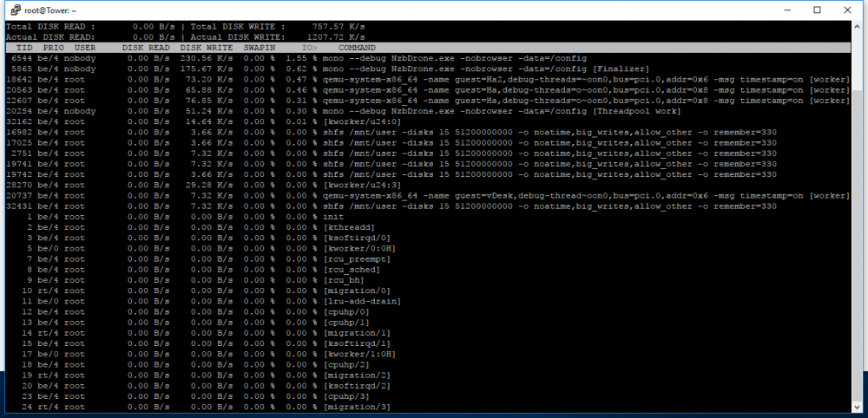Click the window title root@Tower: ~

click(x=49, y=10)
